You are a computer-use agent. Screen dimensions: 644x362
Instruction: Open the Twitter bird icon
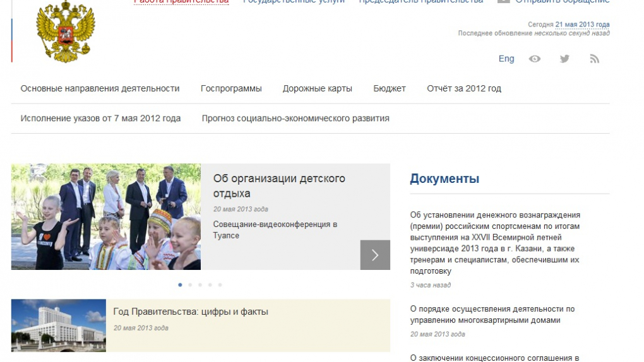coord(564,59)
